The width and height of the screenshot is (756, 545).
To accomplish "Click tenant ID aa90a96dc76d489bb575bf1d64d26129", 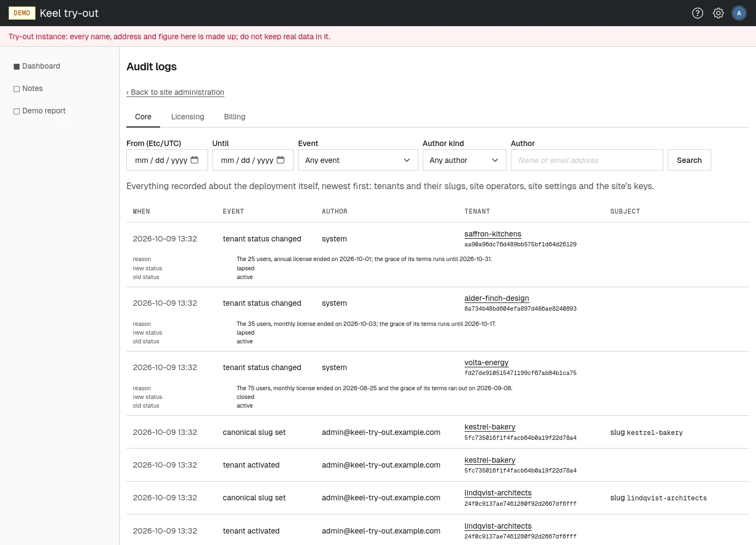I will (x=520, y=245).
